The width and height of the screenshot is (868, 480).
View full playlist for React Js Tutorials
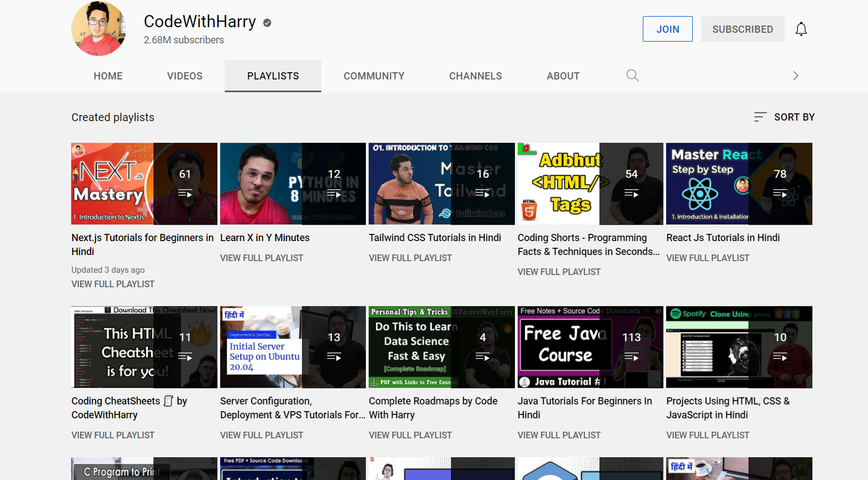(x=708, y=258)
